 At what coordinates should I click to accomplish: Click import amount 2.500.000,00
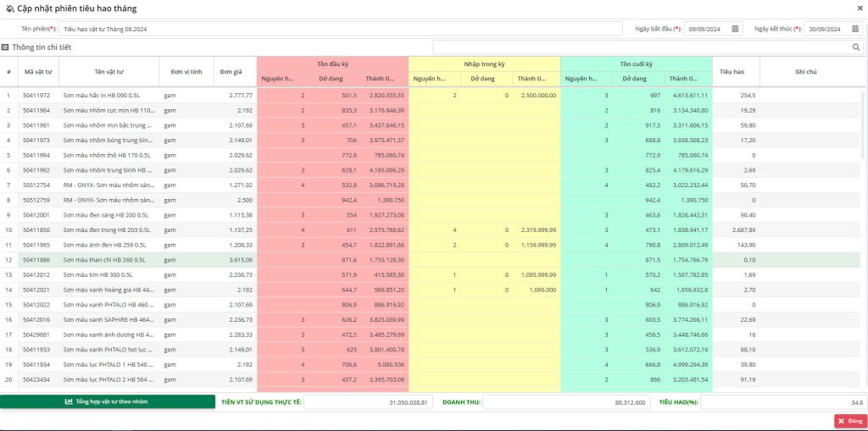coord(538,96)
